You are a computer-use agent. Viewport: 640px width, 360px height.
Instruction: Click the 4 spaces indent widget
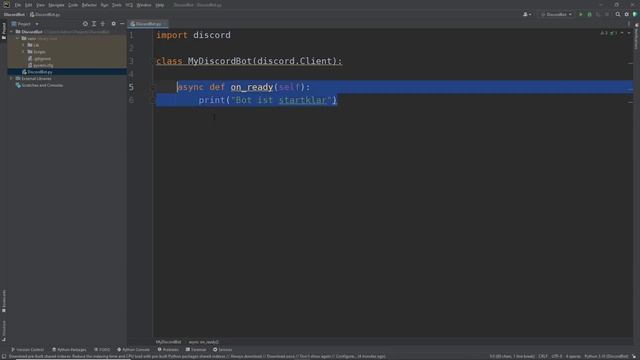point(573,356)
